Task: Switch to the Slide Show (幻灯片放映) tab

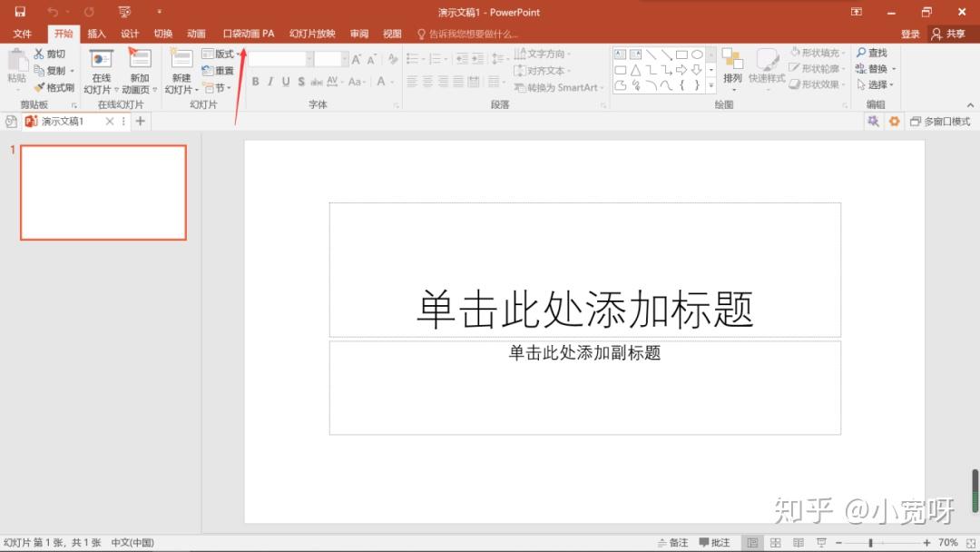Action: coord(312,34)
